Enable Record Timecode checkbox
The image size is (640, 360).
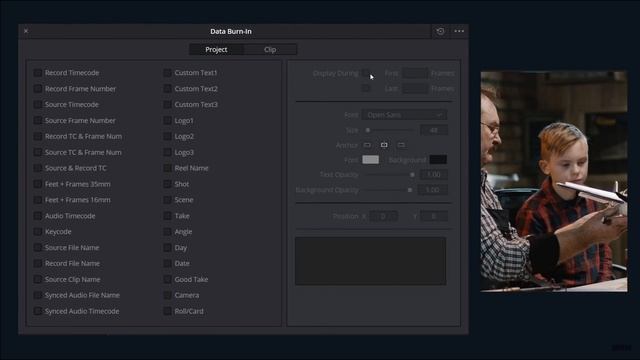click(38, 73)
